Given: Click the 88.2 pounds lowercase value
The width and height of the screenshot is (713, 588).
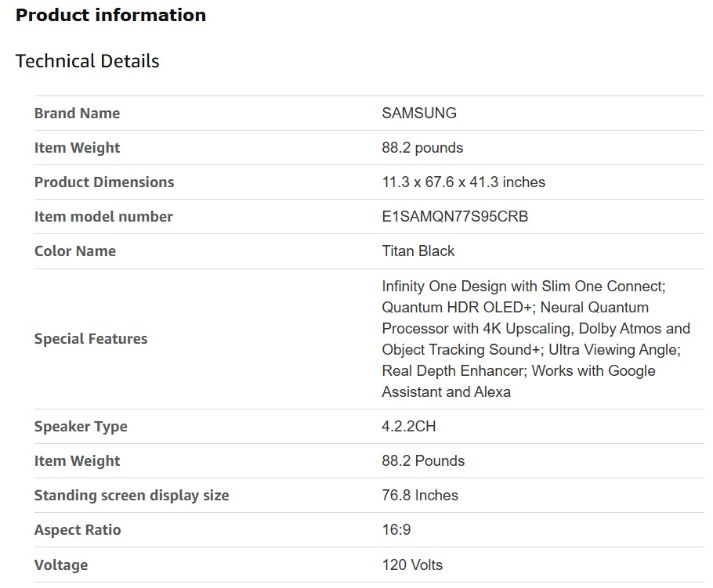Looking at the screenshot, I should (422, 147).
